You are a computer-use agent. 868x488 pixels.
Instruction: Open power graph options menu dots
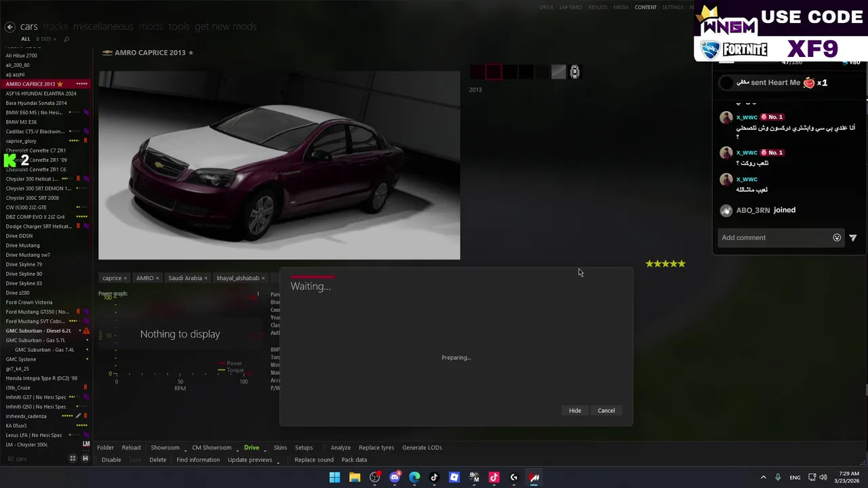[x=258, y=294]
